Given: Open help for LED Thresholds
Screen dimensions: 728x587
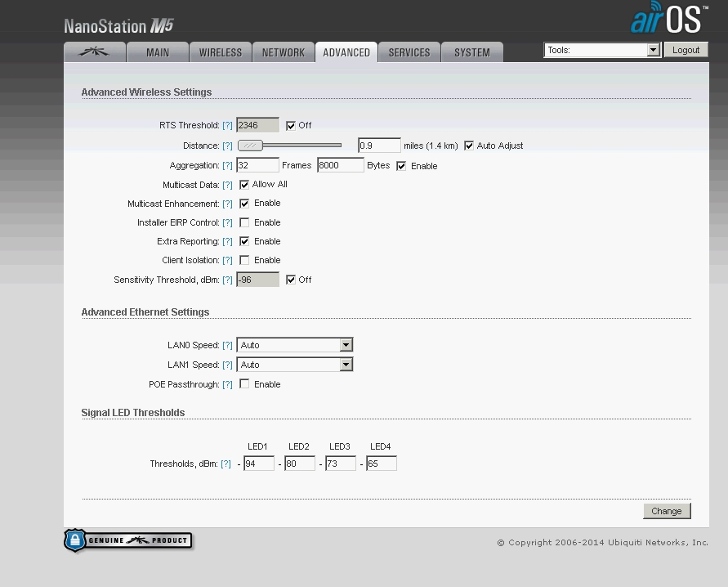Looking at the screenshot, I should 226,464.
